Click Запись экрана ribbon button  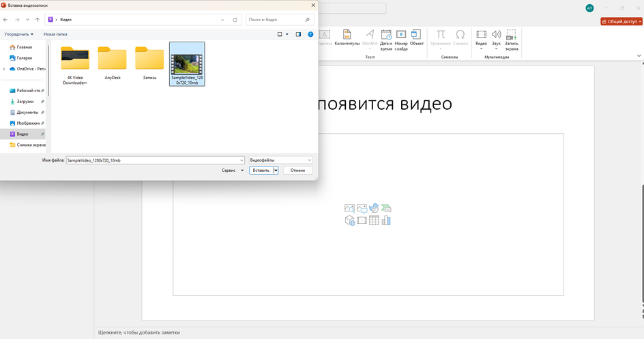[512, 40]
